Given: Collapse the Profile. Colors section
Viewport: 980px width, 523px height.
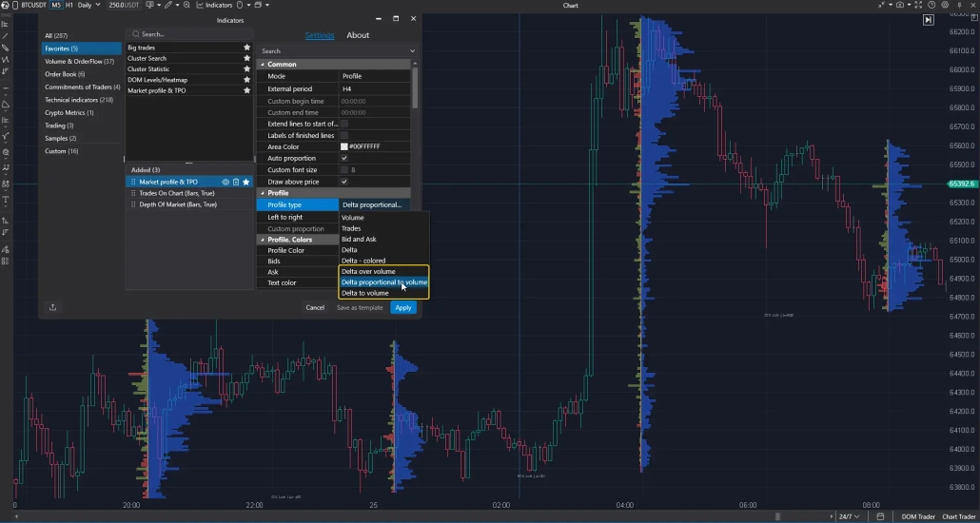Looking at the screenshot, I should pos(262,240).
